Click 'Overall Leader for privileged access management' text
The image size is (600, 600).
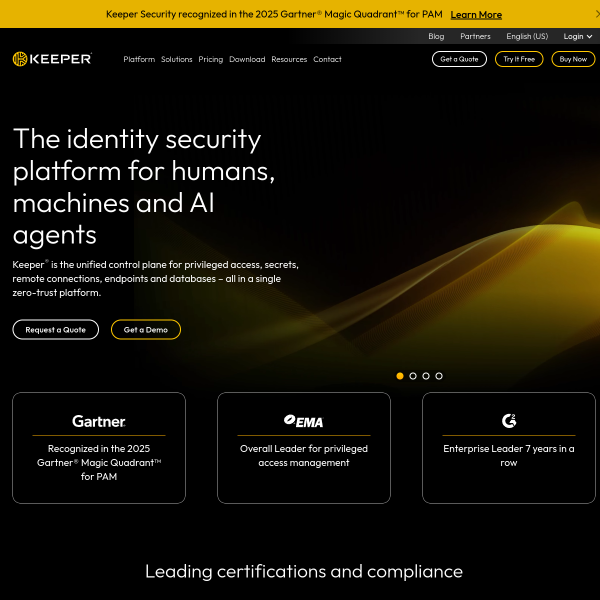[304, 455]
